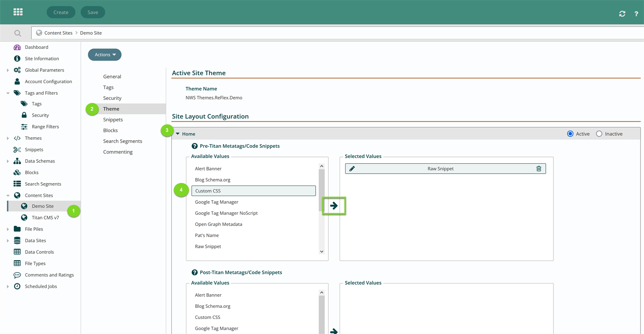Select Content Sites globe item
644x334 pixels.
click(x=39, y=196)
